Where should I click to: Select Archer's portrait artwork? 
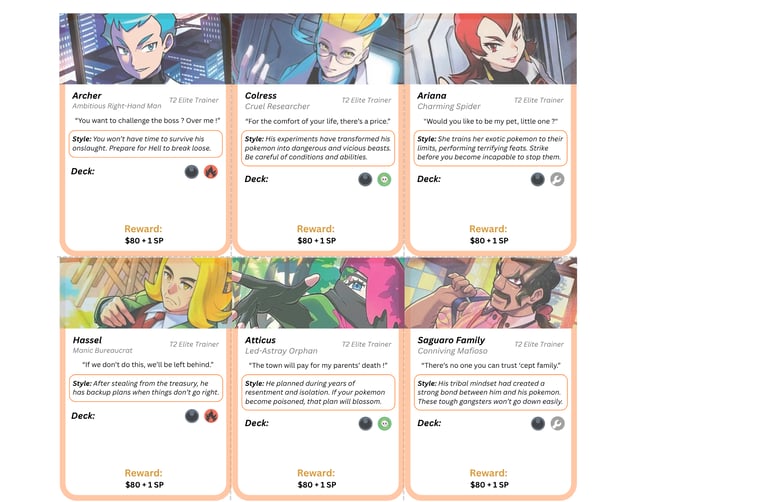[145, 48]
